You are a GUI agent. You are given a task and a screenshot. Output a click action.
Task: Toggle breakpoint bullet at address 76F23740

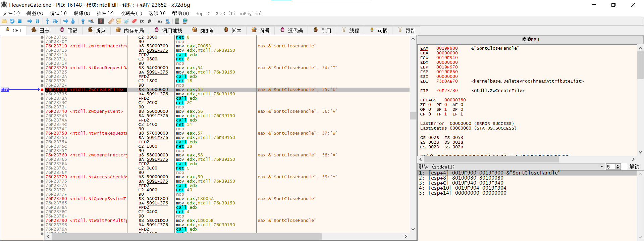(x=42, y=111)
